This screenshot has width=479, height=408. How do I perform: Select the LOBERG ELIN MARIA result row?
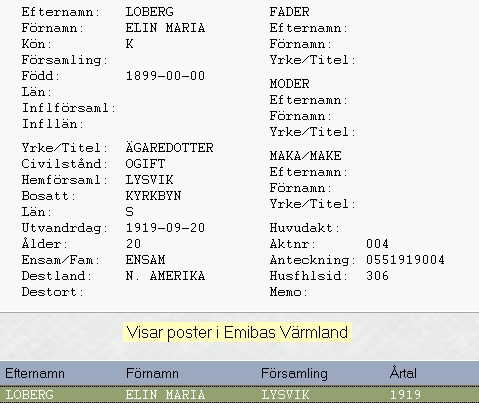[239, 395]
